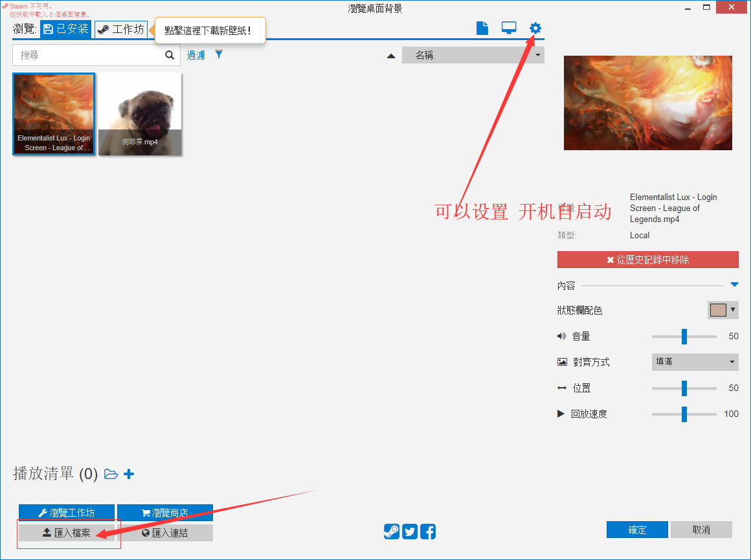Click the blue document file icon
The height and width of the screenshot is (560, 751).
click(x=482, y=28)
